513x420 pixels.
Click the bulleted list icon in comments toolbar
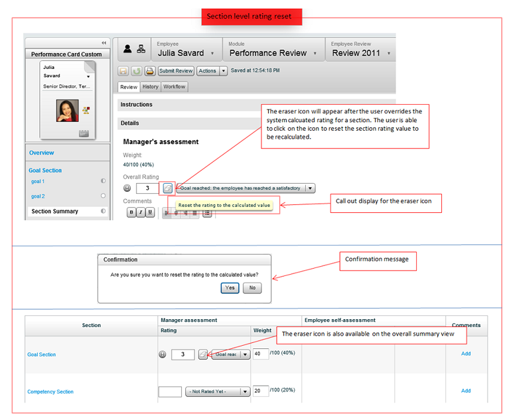coord(207,213)
